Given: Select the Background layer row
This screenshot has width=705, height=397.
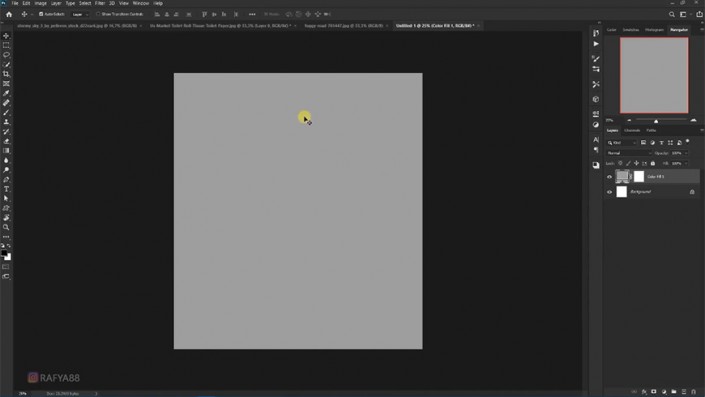Looking at the screenshot, I should click(x=652, y=192).
